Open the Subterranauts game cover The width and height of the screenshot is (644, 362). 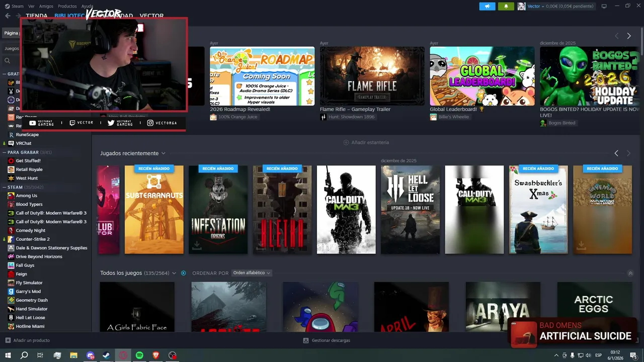(154, 210)
